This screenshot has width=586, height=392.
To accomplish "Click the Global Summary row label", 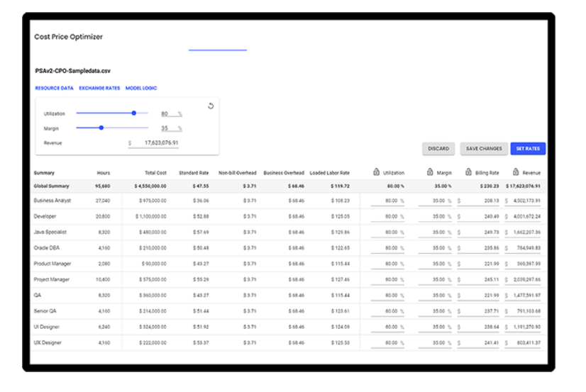I will pyautogui.click(x=52, y=186).
